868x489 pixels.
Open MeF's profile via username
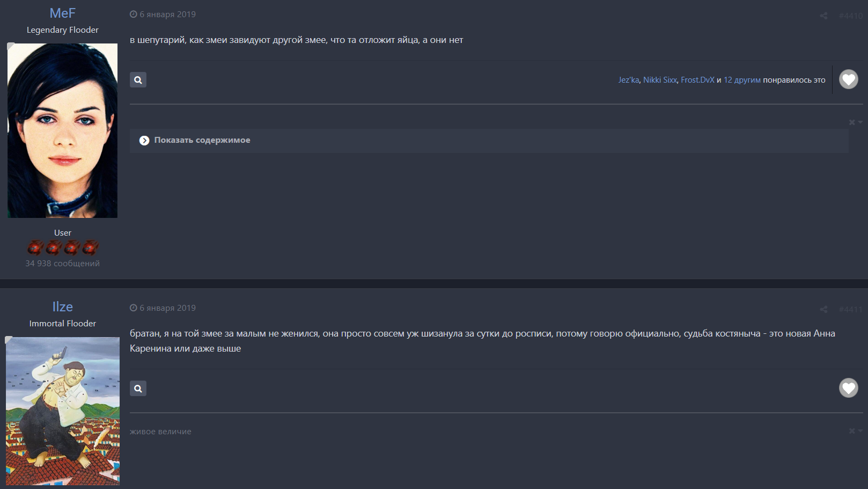click(62, 13)
